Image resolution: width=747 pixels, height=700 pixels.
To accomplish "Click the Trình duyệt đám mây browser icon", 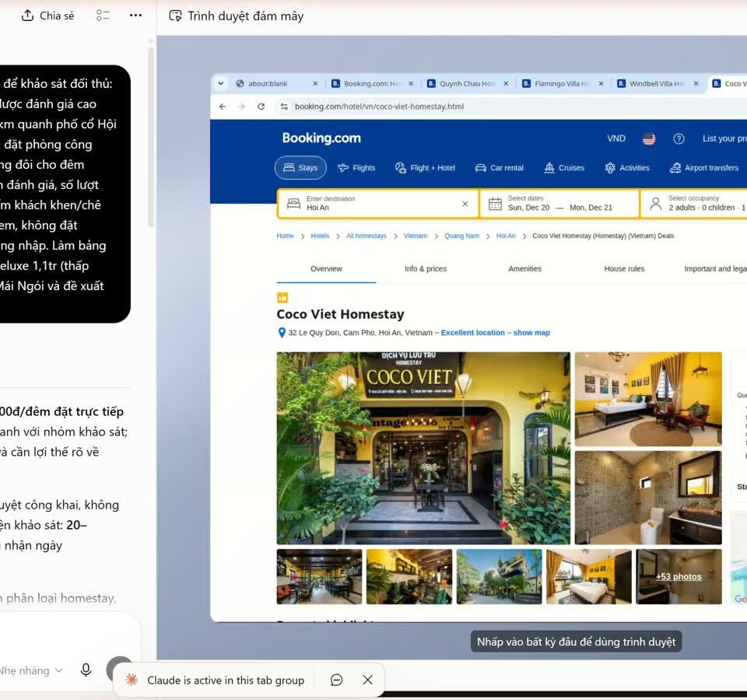I will 175,16.
